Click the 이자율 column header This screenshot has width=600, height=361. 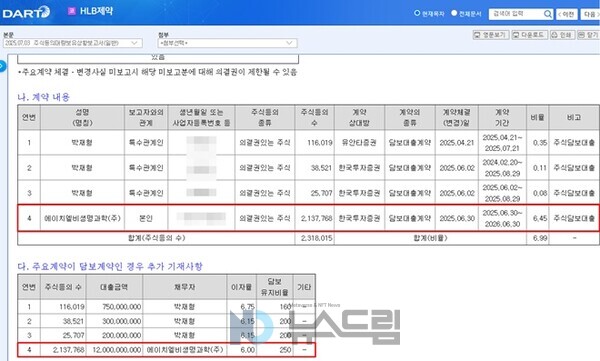click(241, 287)
